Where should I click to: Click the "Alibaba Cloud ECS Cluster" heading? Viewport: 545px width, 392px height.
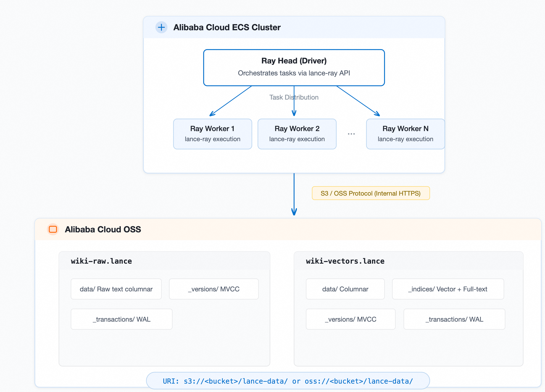(227, 27)
